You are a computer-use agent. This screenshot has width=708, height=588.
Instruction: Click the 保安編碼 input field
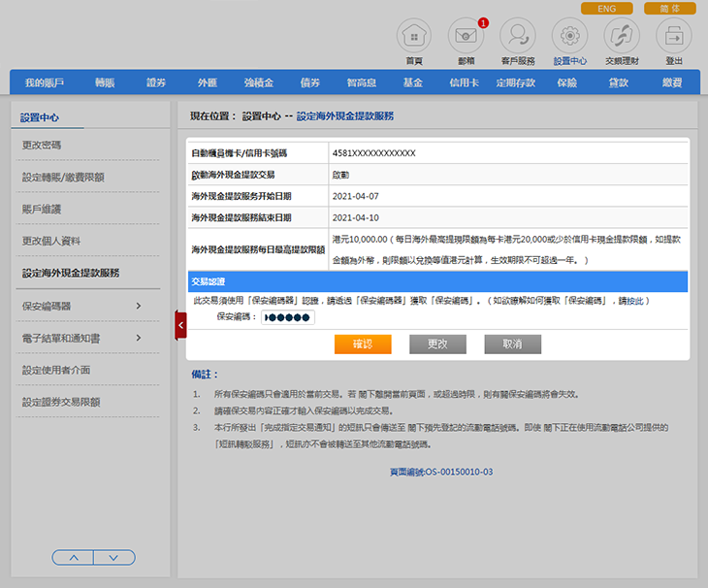[288, 317]
